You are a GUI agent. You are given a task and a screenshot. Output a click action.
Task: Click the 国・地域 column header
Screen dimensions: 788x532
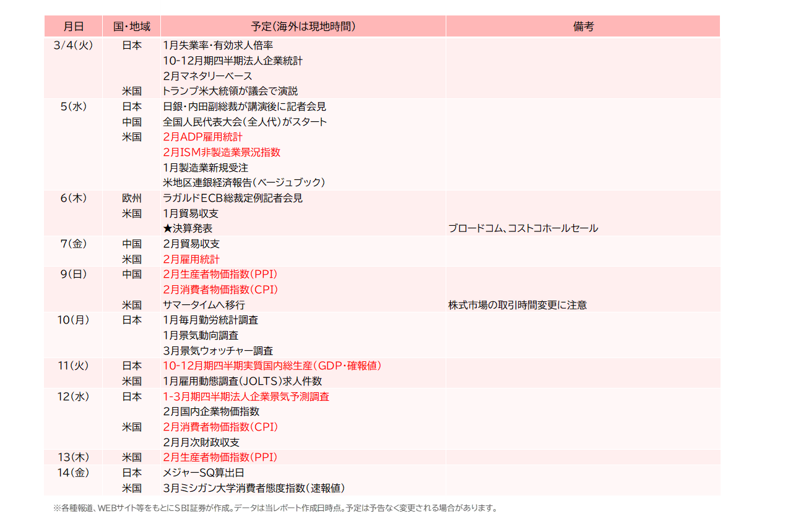(132, 27)
